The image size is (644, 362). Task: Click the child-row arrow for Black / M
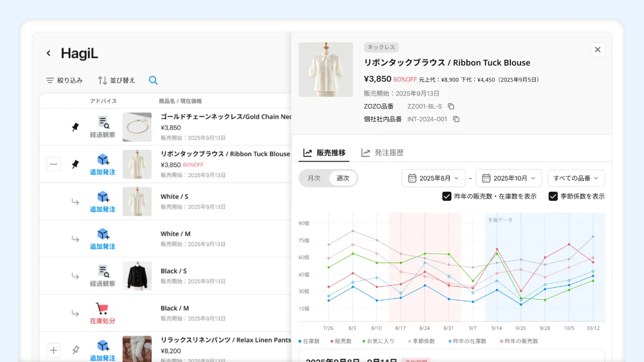pyautogui.click(x=75, y=313)
